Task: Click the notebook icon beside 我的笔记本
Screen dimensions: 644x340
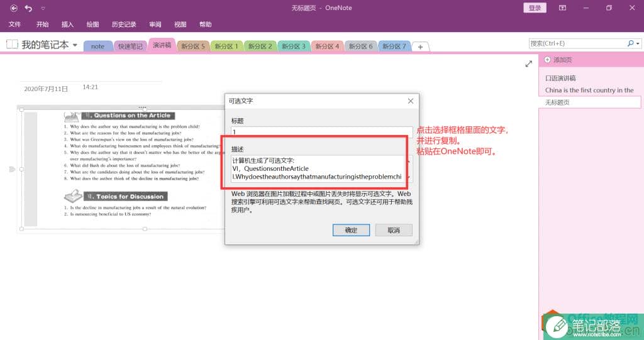Action: (12, 45)
